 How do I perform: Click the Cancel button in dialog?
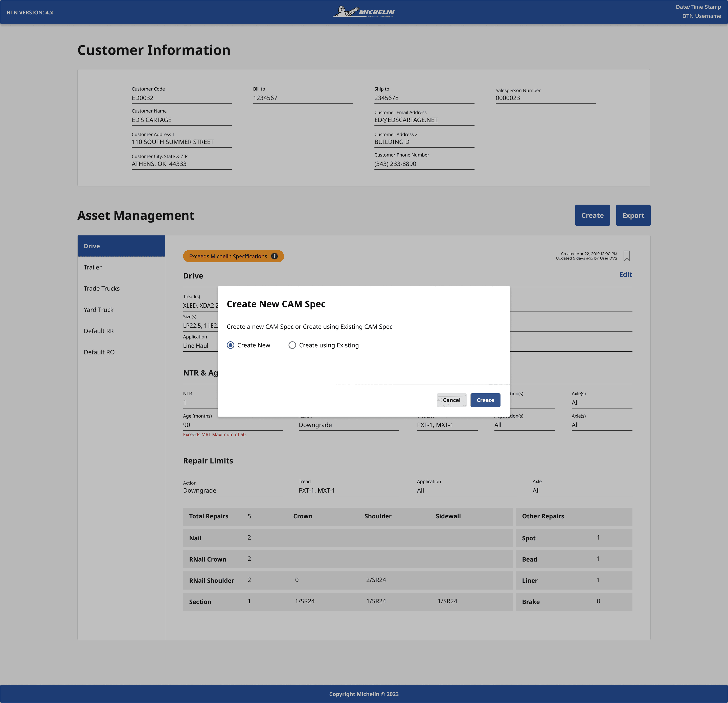coord(451,400)
